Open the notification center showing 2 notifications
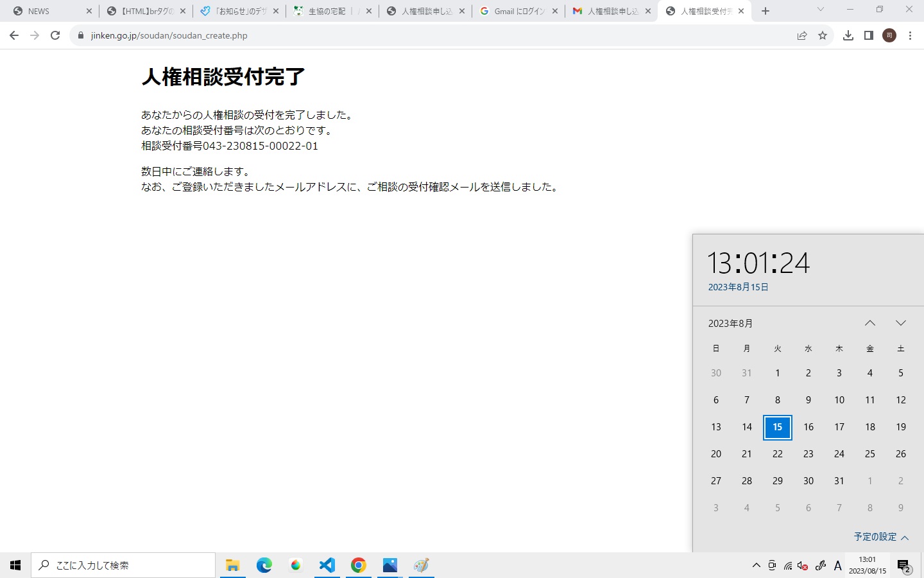Viewport: 924px width, 578px height. 905,566
